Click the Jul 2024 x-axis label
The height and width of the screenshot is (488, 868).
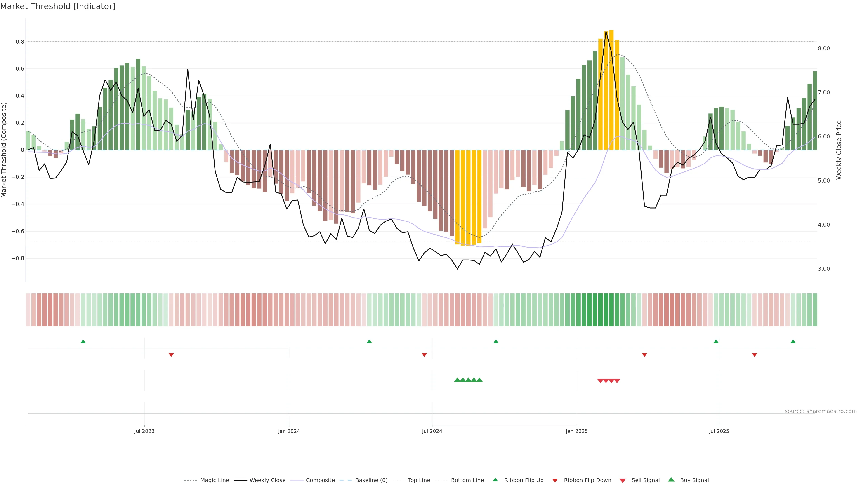pos(432,431)
